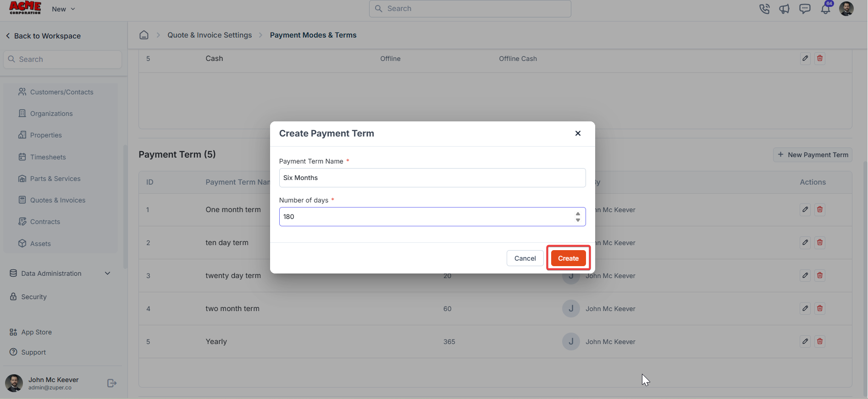Open Quotes & Invoices in sidebar
The image size is (868, 399).
(58, 200)
